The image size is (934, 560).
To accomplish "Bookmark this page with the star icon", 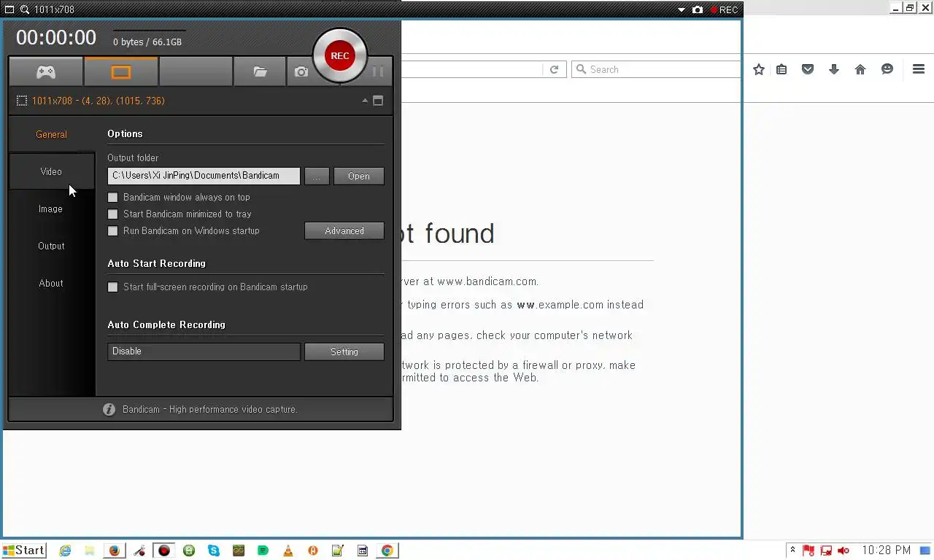I will click(759, 69).
